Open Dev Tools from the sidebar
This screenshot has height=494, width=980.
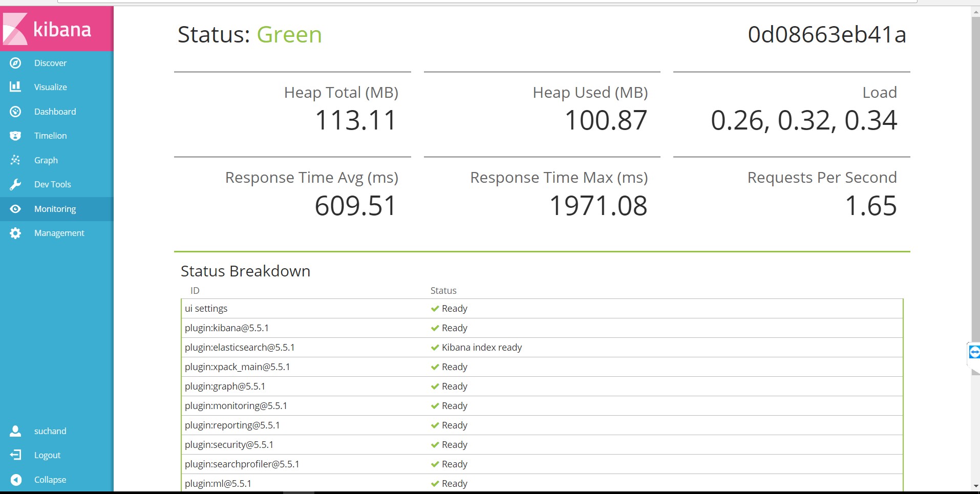pyautogui.click(x=57, y=184)
